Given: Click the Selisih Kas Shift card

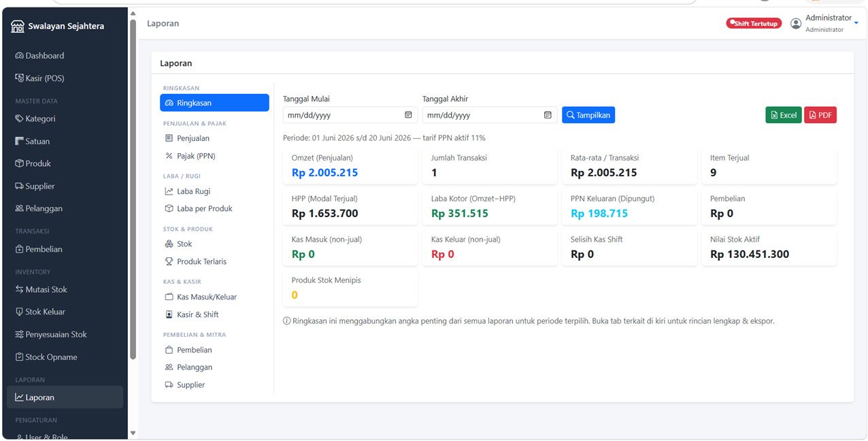Looking at the screenshot, I should click(629, 248).
